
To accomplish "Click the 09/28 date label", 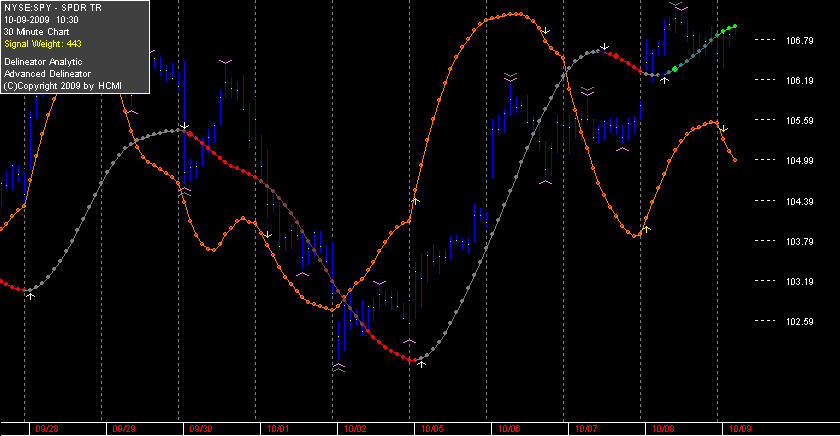I will [47, 429].
